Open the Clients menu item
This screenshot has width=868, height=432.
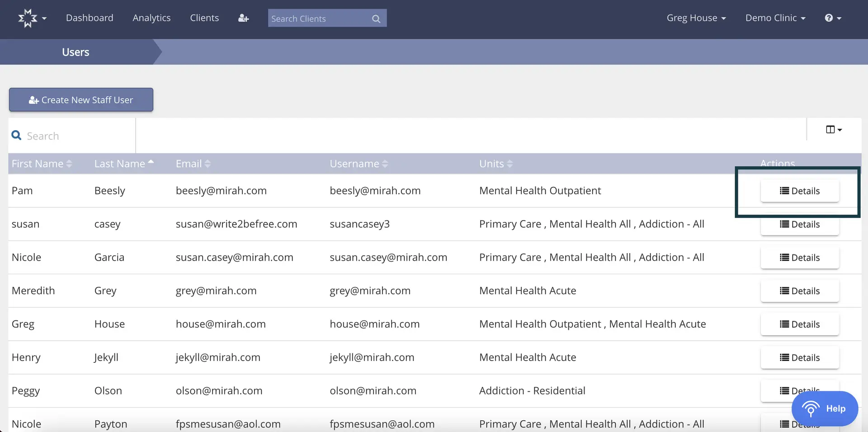(x=204, y=18)
